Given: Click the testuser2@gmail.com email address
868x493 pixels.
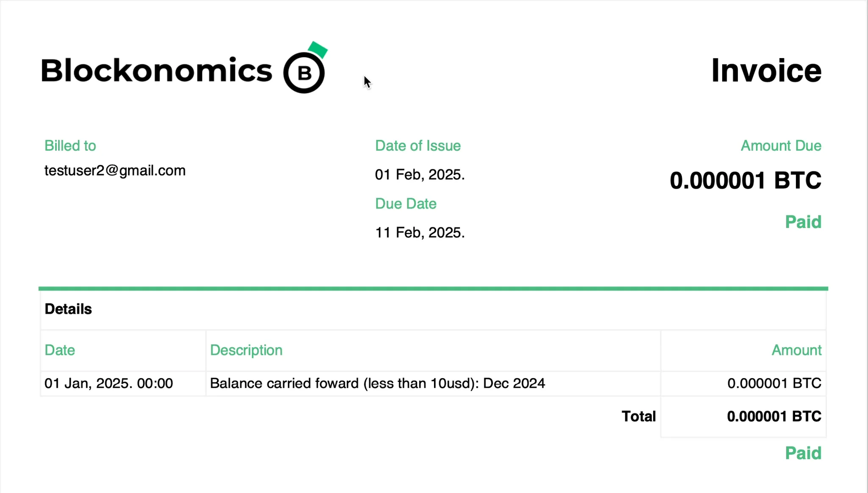Looking at the screenshot, I should tap(115, 170).
